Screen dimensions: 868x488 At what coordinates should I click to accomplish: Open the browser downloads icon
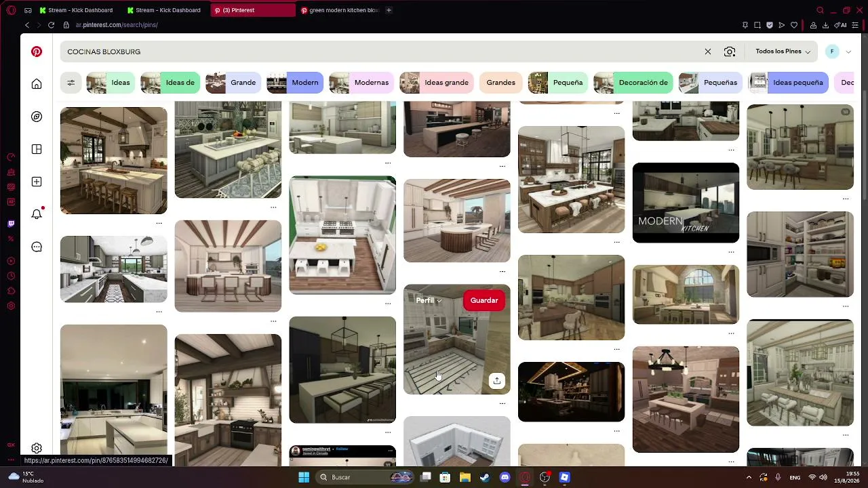825,25
